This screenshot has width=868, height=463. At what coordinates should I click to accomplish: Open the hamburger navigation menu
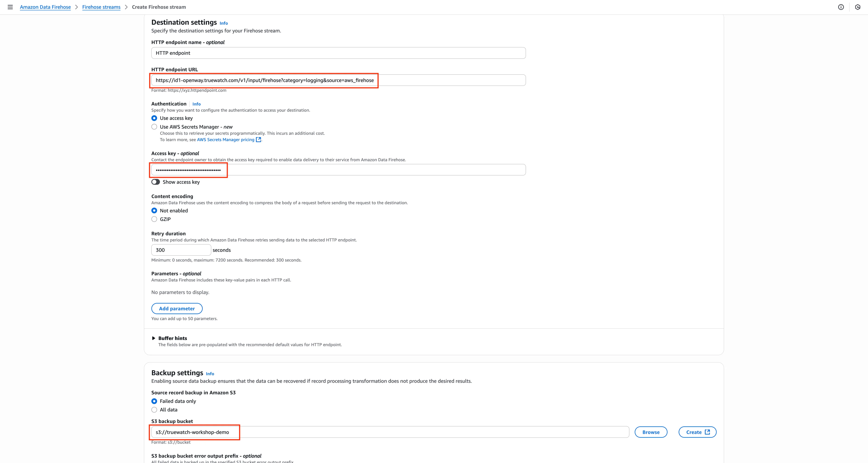10,7
